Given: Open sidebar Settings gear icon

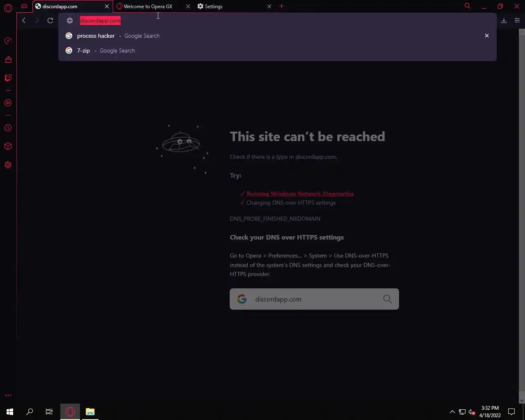Looking at the screenshot, I should coord(8,165).
